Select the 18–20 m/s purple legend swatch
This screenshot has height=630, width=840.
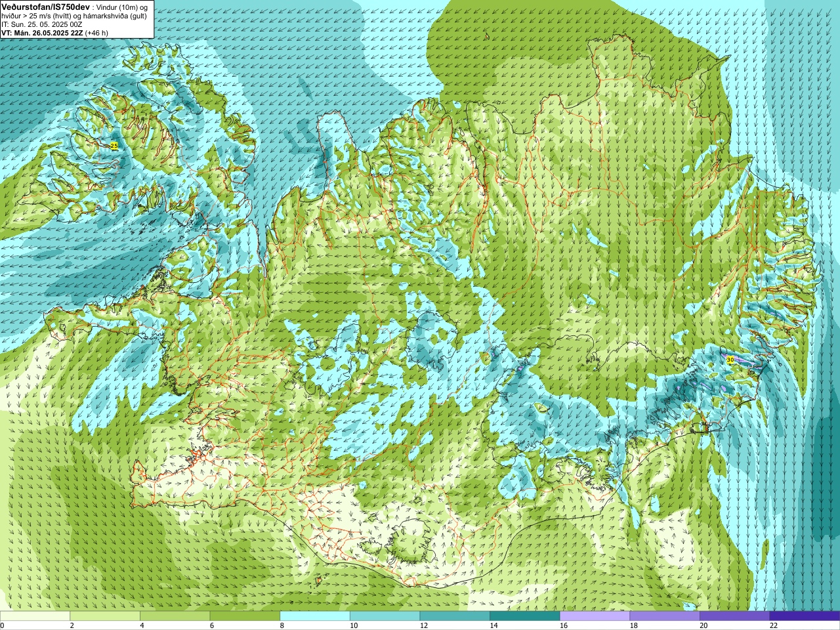click(x=665, y=616)
